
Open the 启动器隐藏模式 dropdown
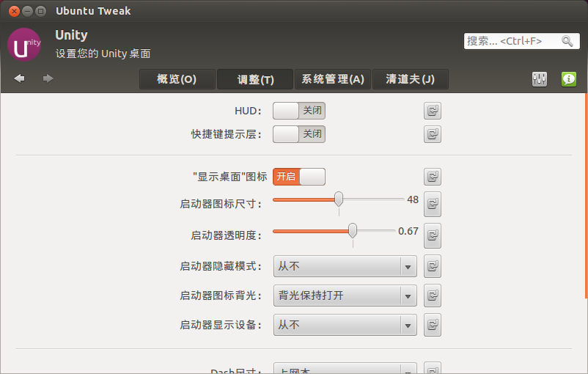pos(345,266)
